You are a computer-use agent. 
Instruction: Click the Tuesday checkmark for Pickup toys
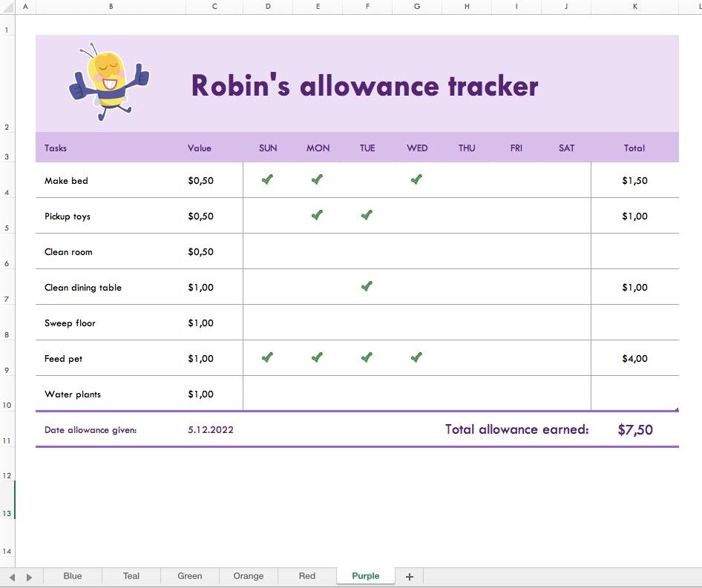(367, 215)
